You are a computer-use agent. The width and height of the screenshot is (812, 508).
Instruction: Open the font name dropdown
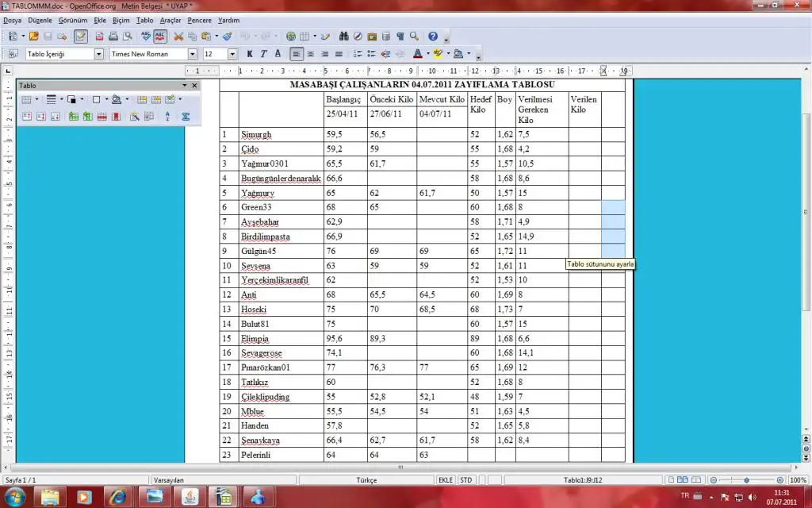click(193, 54)
